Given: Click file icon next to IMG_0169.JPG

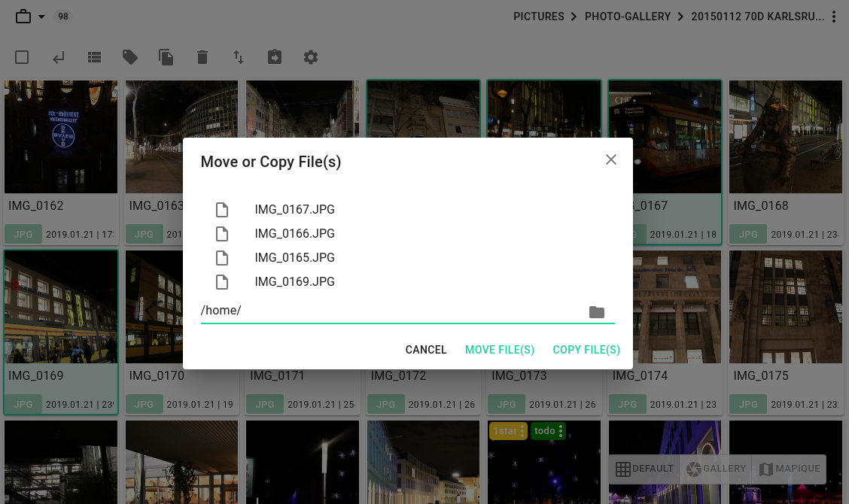Looking at the screenshot, I should tap(222, 282).
